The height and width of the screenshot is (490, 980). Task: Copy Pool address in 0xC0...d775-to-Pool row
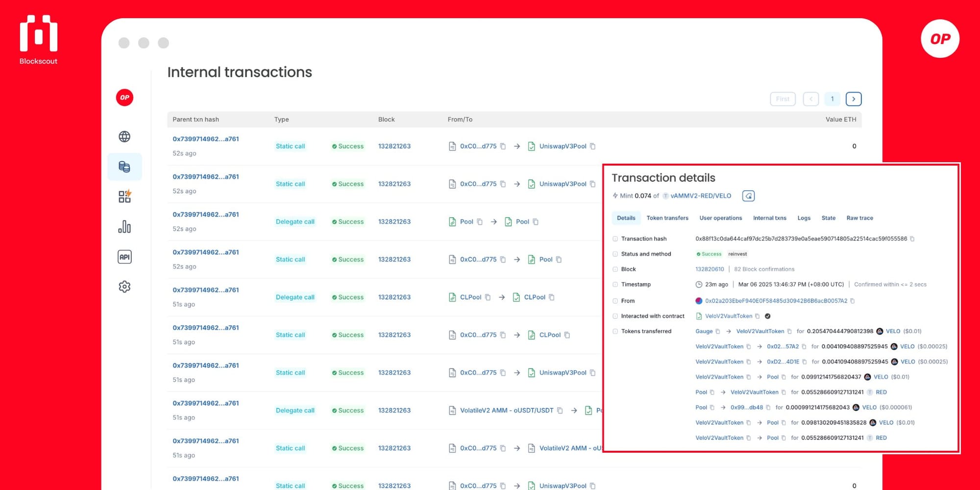pos(559,259)
